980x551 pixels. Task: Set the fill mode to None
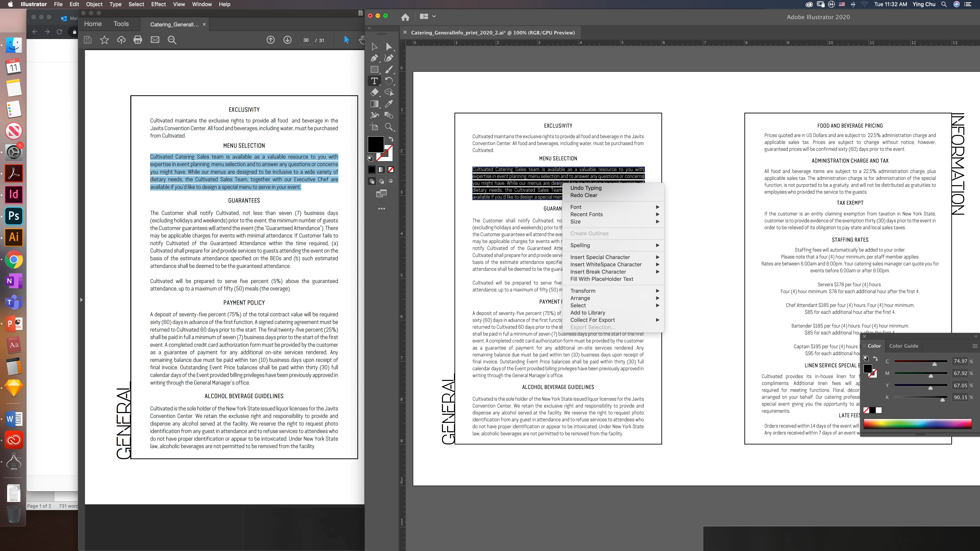coord(391,170)
